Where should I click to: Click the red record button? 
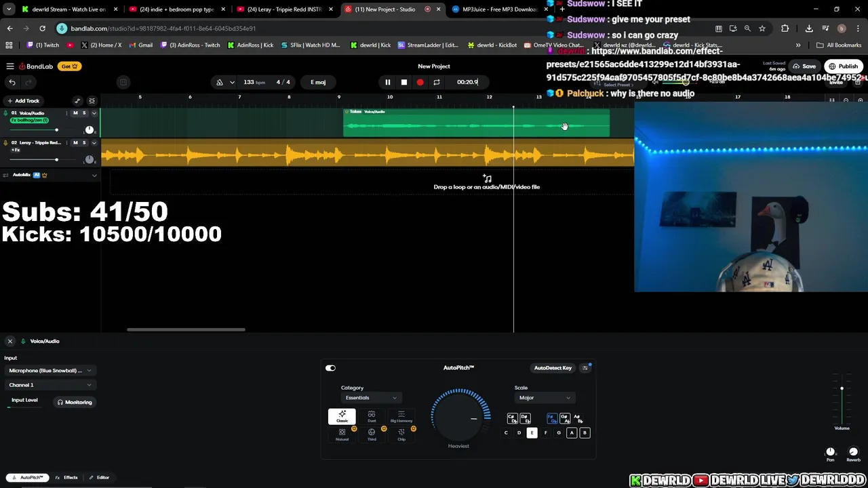[420, 82]
